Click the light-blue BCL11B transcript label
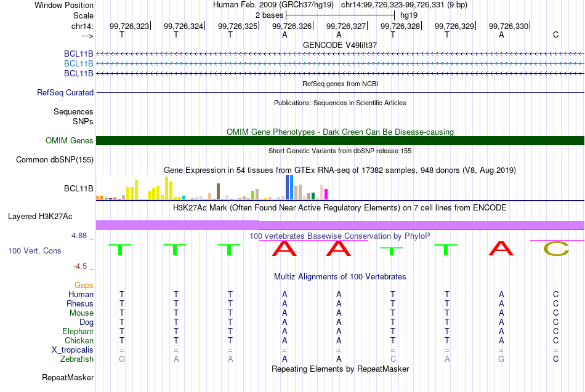This screenshot has height=392, width=585. pyautogui.click(x=78, y=64)
